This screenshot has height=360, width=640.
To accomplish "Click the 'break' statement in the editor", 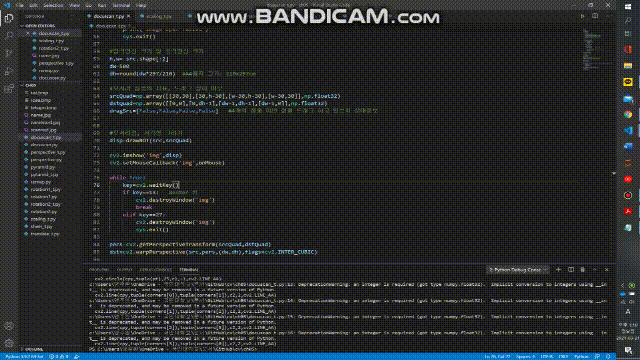I will click(144, 207).
